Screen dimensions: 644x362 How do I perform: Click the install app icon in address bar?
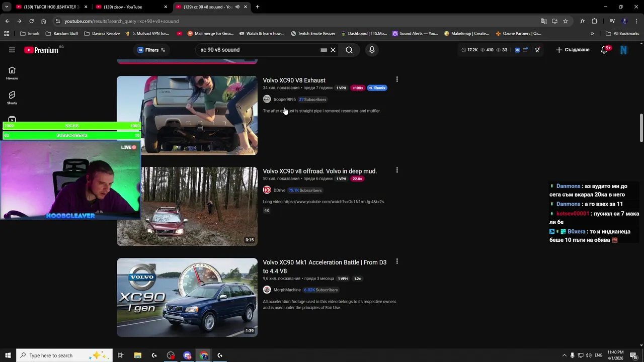coord(554,21)
